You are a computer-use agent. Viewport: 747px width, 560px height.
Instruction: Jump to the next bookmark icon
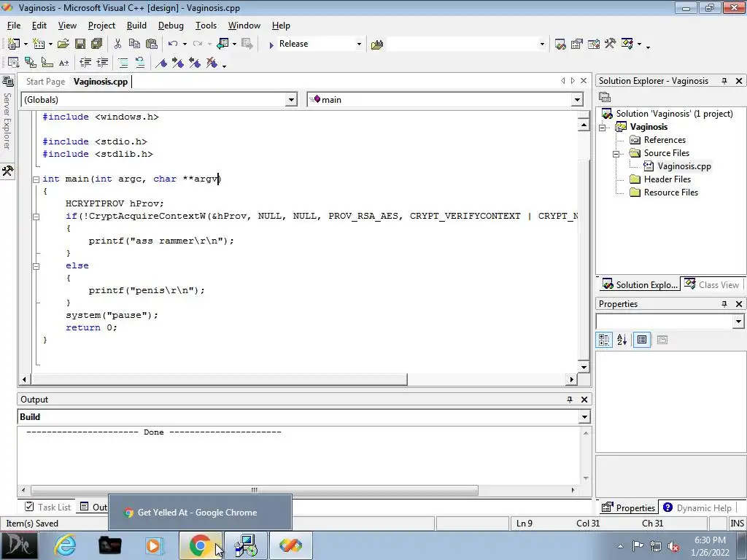click(x=178, y=63)
